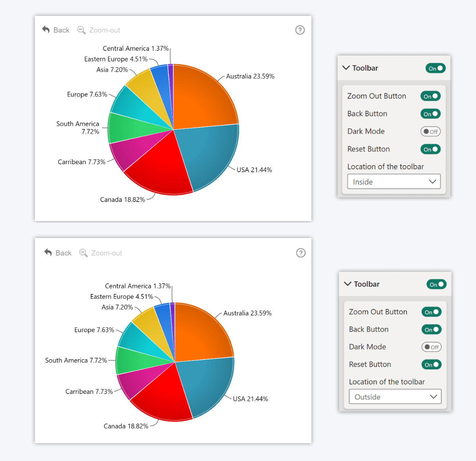The image size is (476, 461).
Task: Click the Back arrow icon on bottom chart
Action: coord(48,252)
